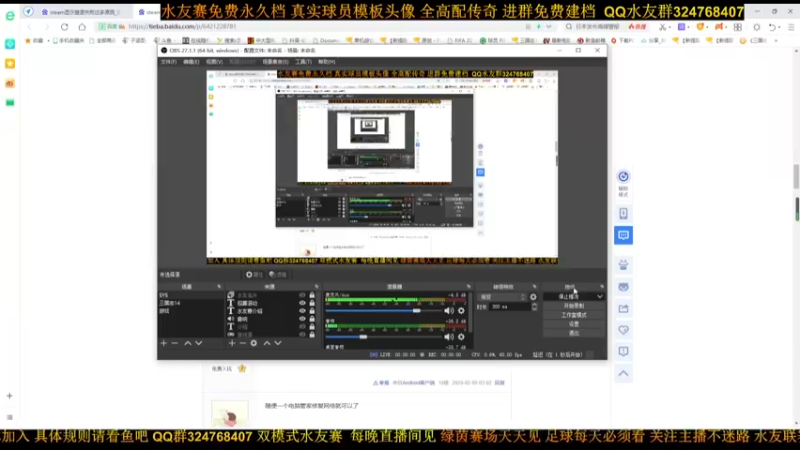This screenshot has height=450, width=800.
Task: Go back in the browser
Action: pyautogui.click(x=29, y=27)
